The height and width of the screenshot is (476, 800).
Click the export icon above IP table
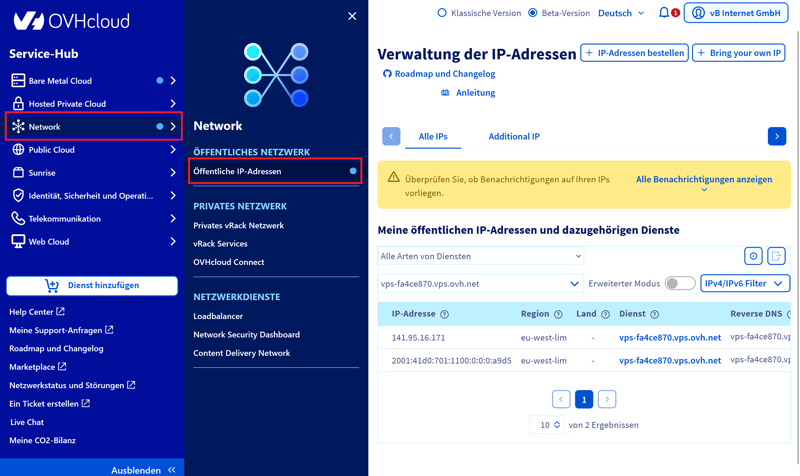pyautogui.click(x=777, y=256)
